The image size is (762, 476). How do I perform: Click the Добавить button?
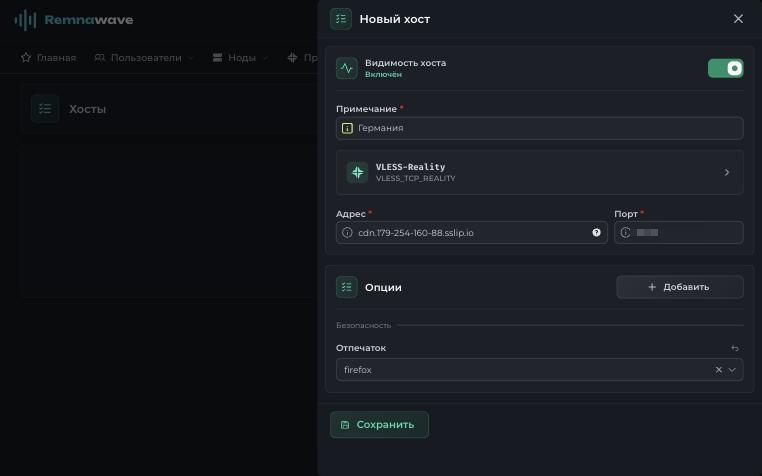[x=679, y=287]
